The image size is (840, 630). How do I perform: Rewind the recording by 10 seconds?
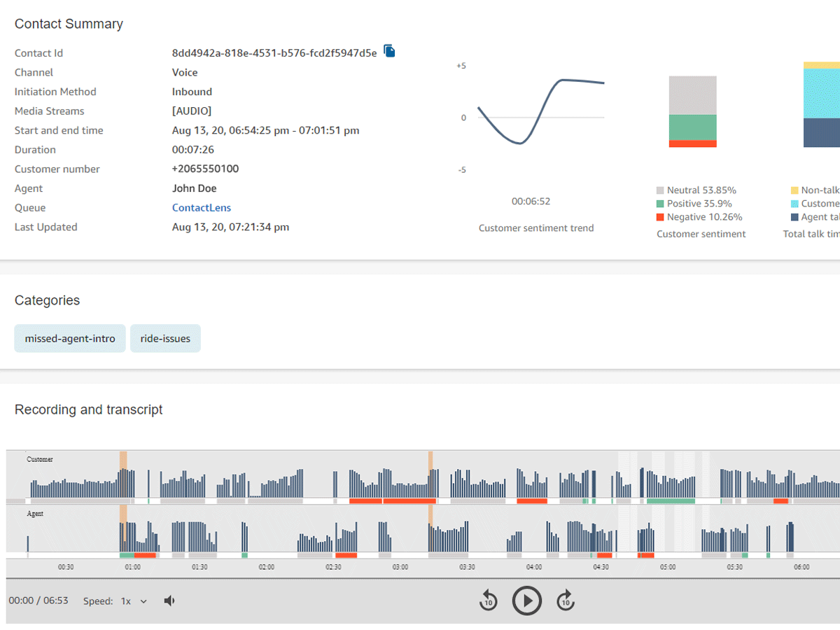[488, 601]
